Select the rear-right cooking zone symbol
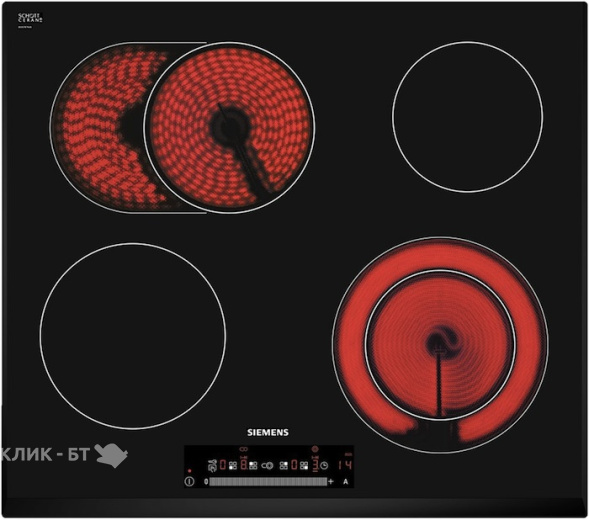 click(284, 466)
